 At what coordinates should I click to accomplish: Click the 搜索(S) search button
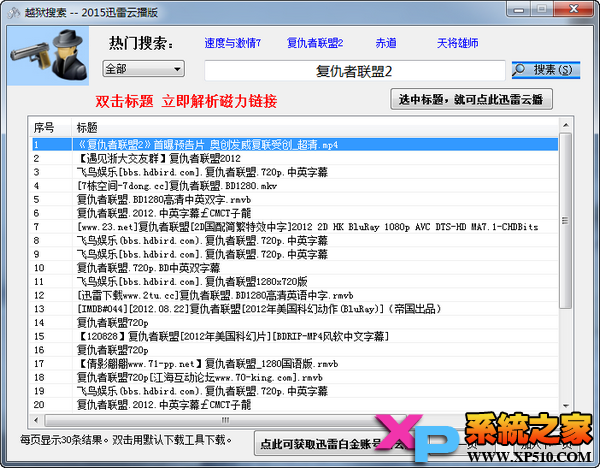(546, 70)
